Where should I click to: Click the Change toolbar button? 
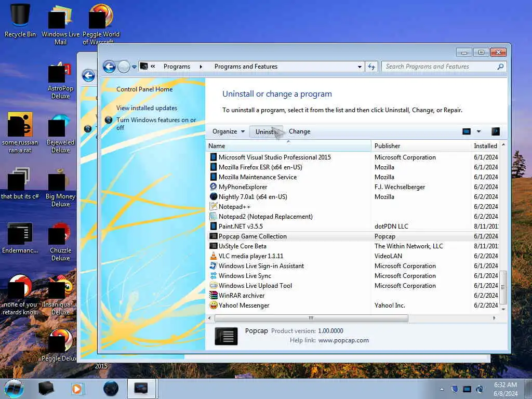pyautogui.click(x=300, y=131)
